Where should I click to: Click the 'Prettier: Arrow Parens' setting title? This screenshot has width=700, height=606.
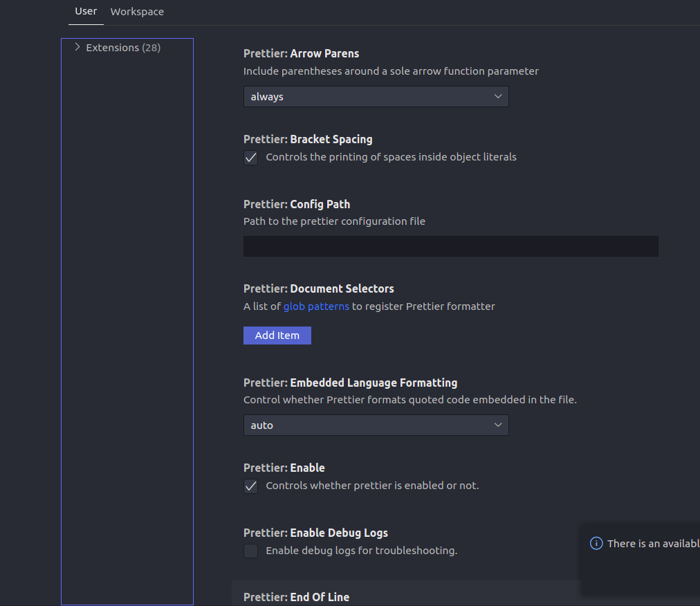pyautogui.click(x=302, y=53)
